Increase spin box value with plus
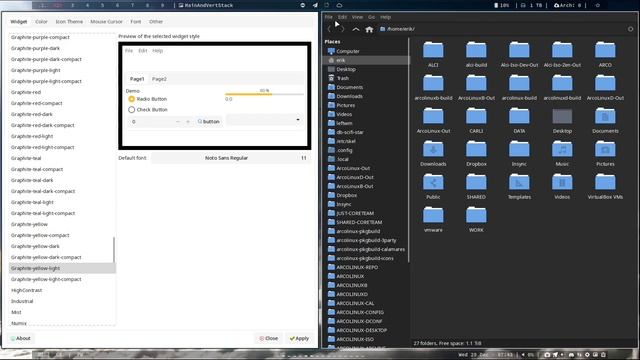 [x=188, y=122]
